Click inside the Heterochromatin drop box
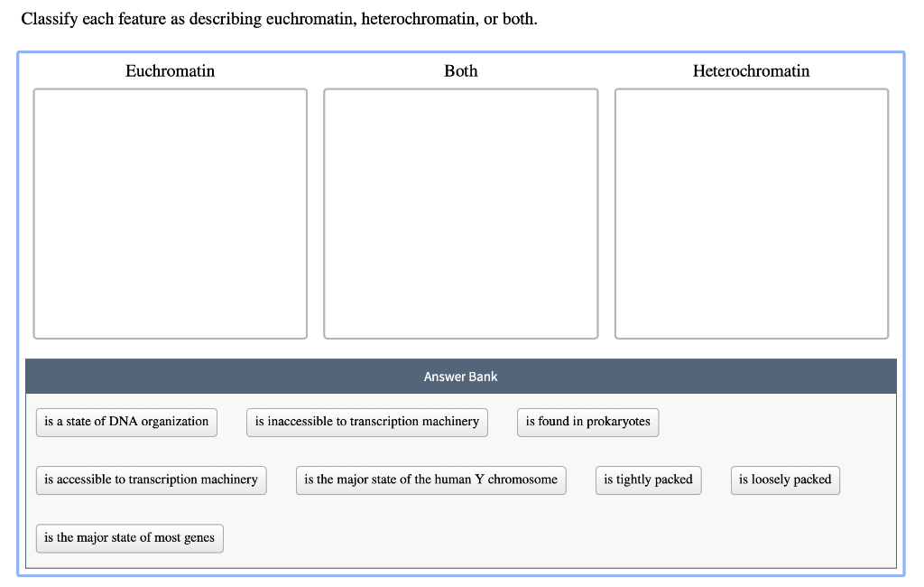This screenshot has height=587, width=924. [752, 213]
